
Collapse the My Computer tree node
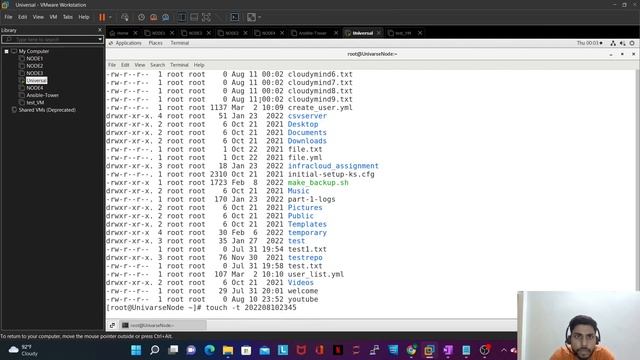click(7, 51)
